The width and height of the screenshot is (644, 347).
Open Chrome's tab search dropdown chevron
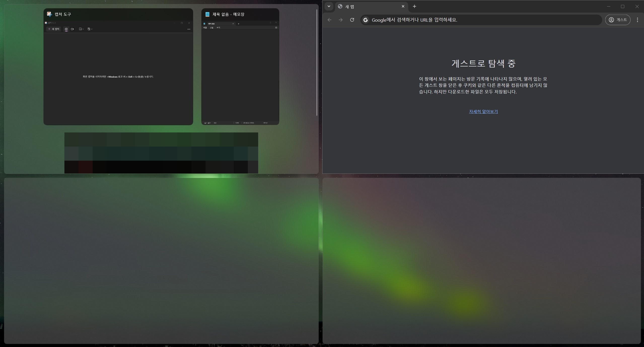point(329,6)
